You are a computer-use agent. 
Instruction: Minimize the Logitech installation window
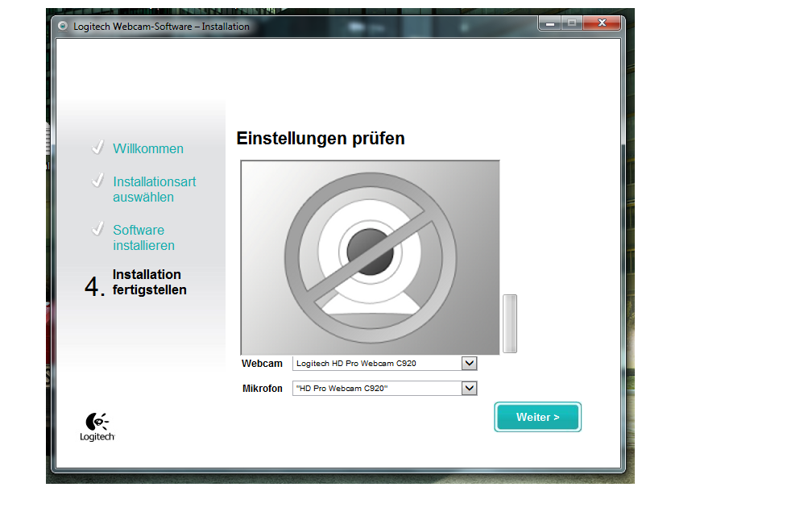550,23
